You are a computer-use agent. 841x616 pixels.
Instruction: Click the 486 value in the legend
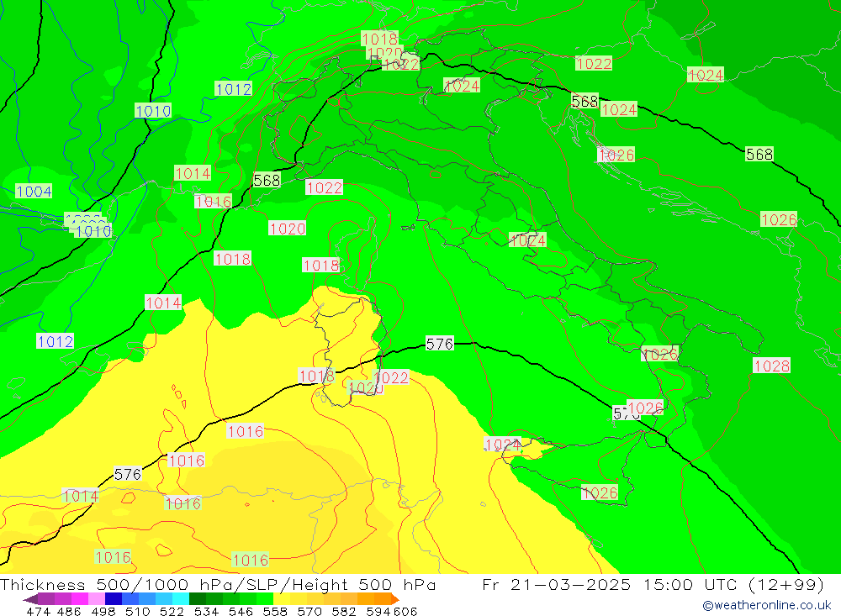pos(69,611)
